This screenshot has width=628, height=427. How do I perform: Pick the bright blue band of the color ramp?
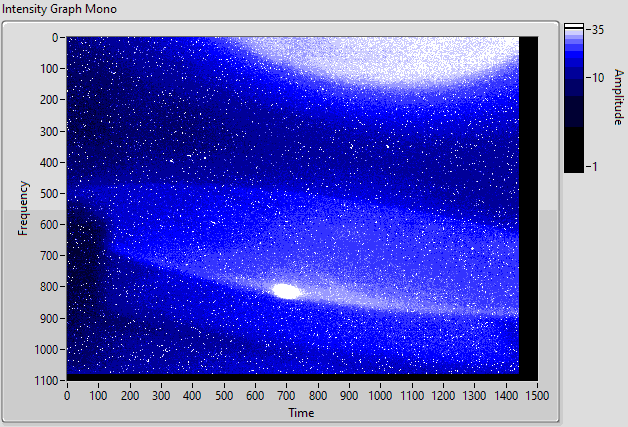(x=574, y=50)
